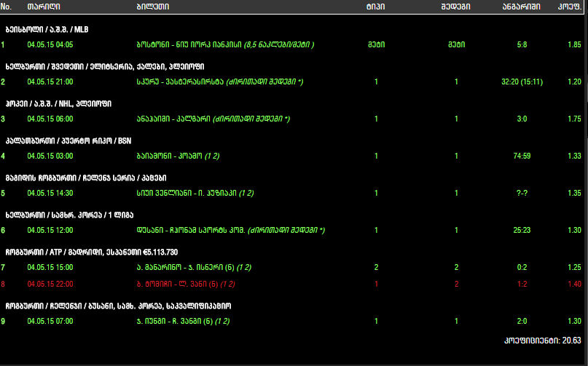This screenshot has width=588, height=366.
Task: Click the odds value '1.35'
Action: click(x=574, y=193)
